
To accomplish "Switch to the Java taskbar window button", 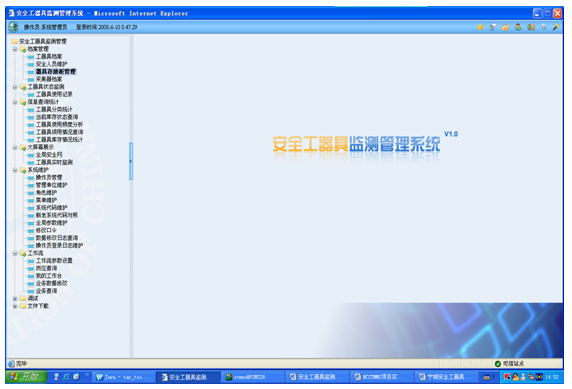I will 124,377.
